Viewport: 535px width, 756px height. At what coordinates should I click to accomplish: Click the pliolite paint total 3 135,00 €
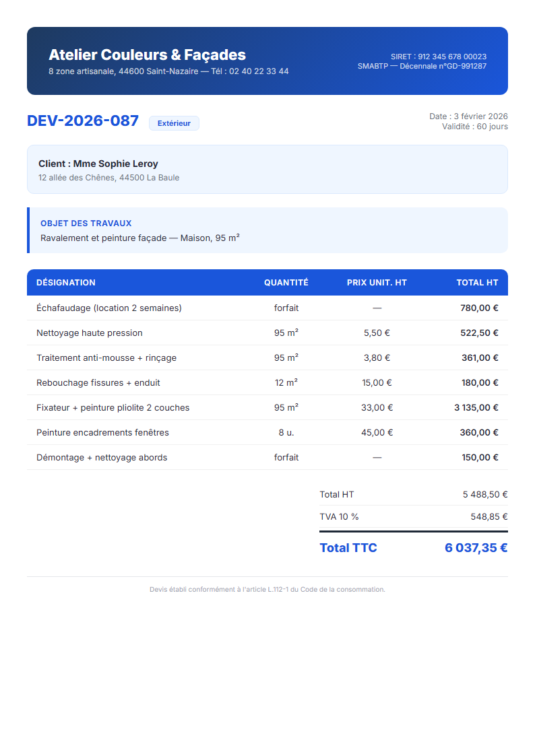[476, 407]
